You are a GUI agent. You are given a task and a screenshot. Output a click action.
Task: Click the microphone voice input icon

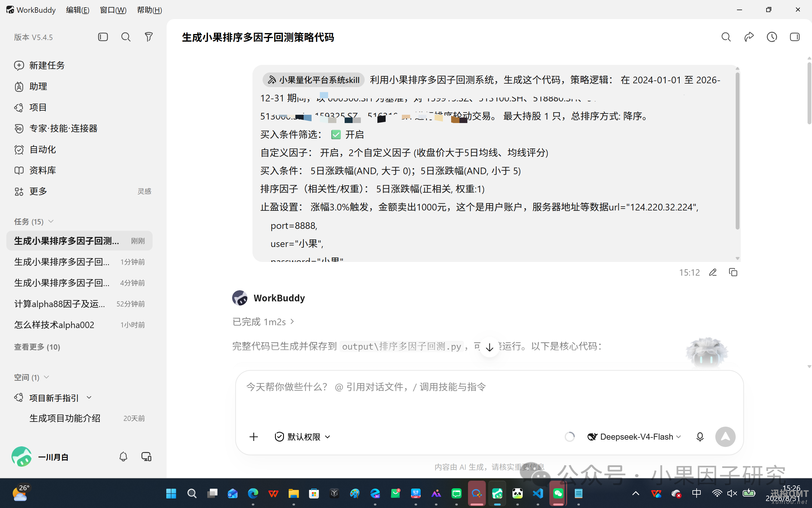[x=700, y=436]
